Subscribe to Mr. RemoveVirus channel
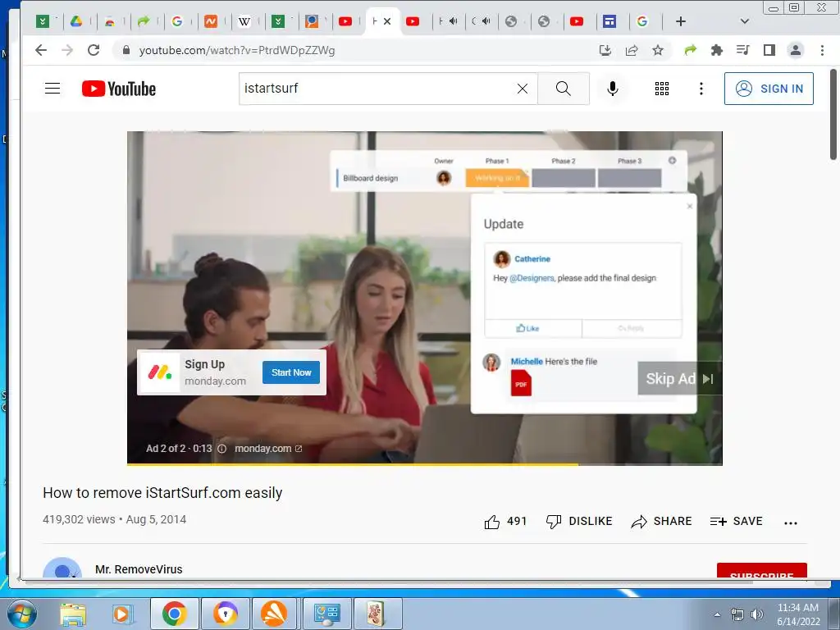The height and width of the screenshot is (630, 840). (x=762, y=571)
